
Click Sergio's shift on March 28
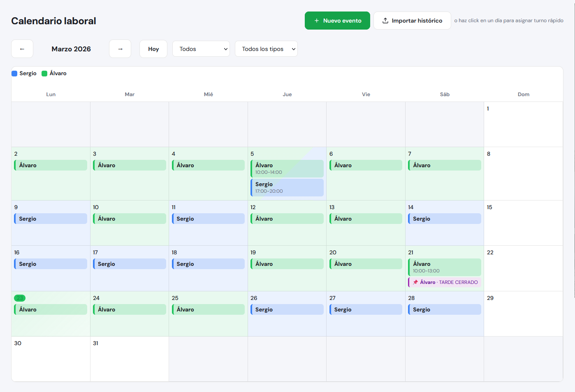(x=444, y=309)
